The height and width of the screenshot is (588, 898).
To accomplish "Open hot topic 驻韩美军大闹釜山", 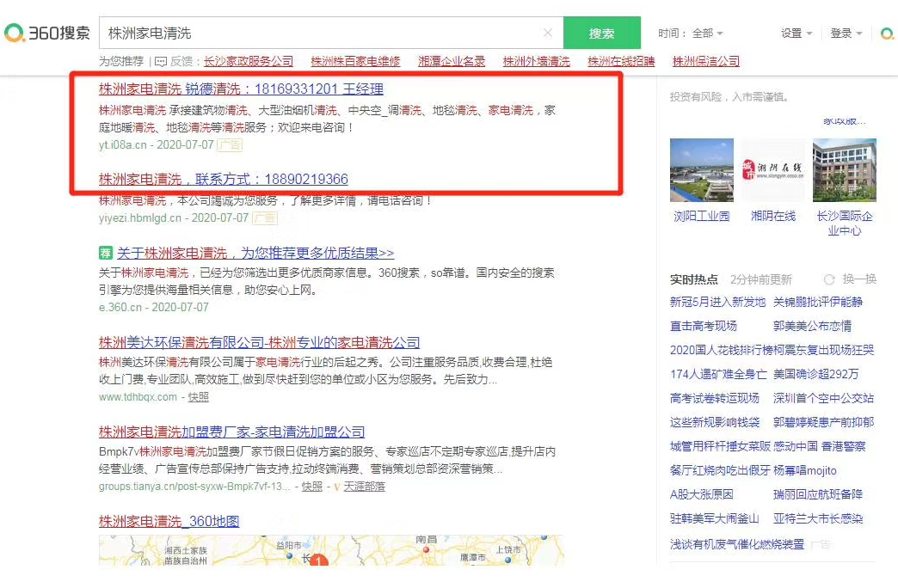I will coord(715,518).
